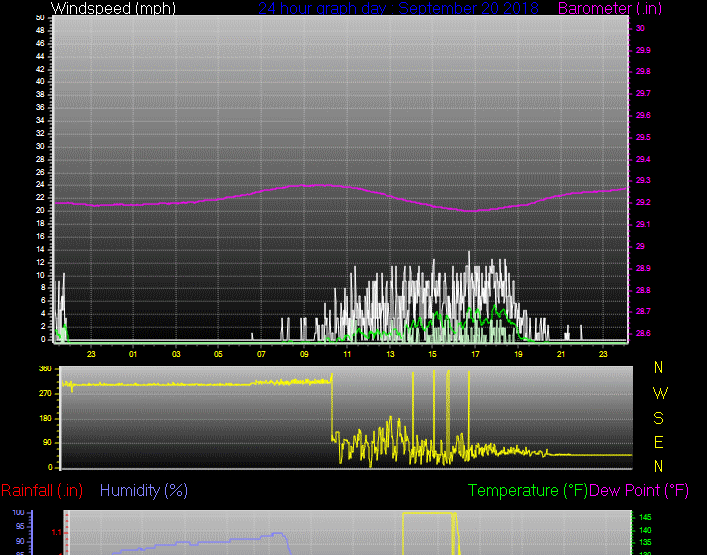This screenshot has height=555, width=707.
Task: Click the "Windspeed (mph)" graph title
Action: tap(113, 8)
